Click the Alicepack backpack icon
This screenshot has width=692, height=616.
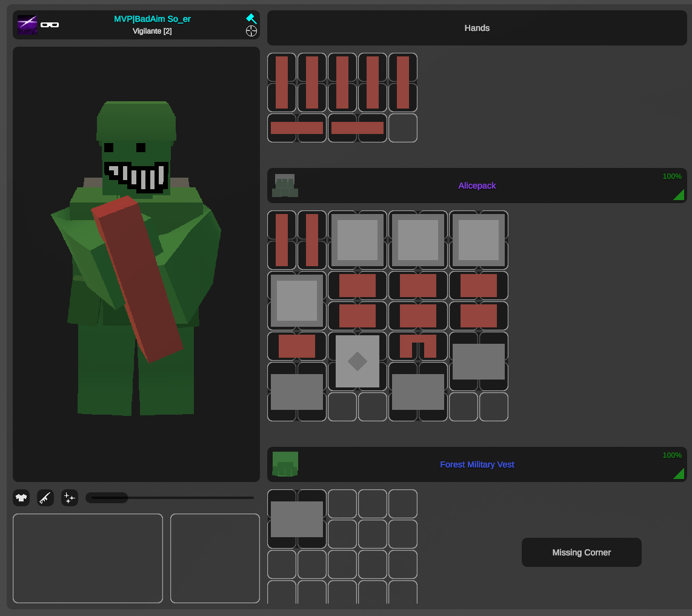(285, 186)
